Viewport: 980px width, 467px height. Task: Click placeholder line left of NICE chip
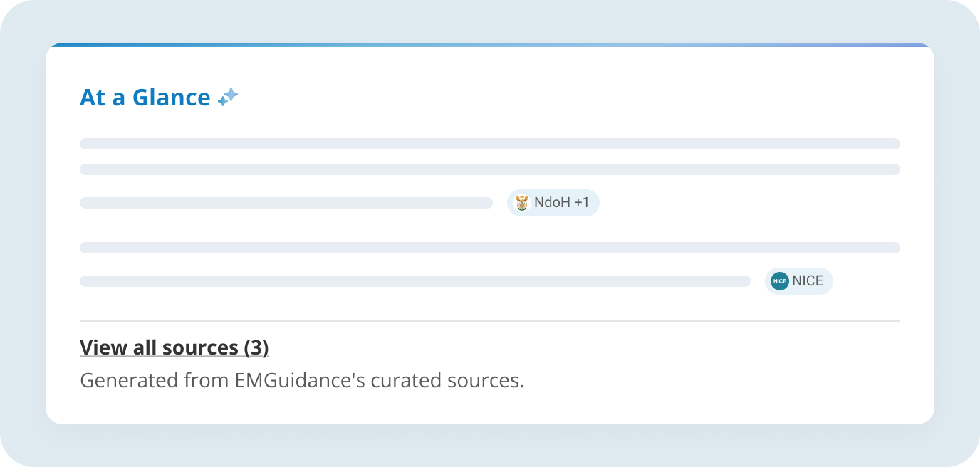point(415,281)
